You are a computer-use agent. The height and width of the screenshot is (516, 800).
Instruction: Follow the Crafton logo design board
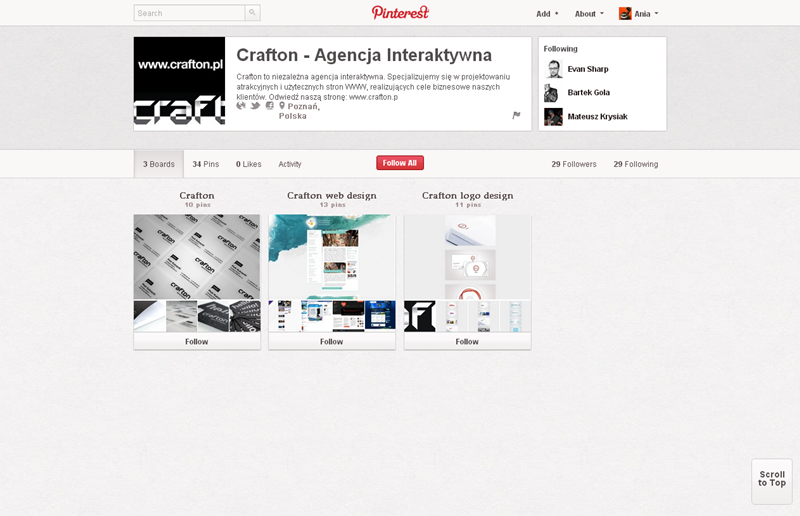point(467,341)
